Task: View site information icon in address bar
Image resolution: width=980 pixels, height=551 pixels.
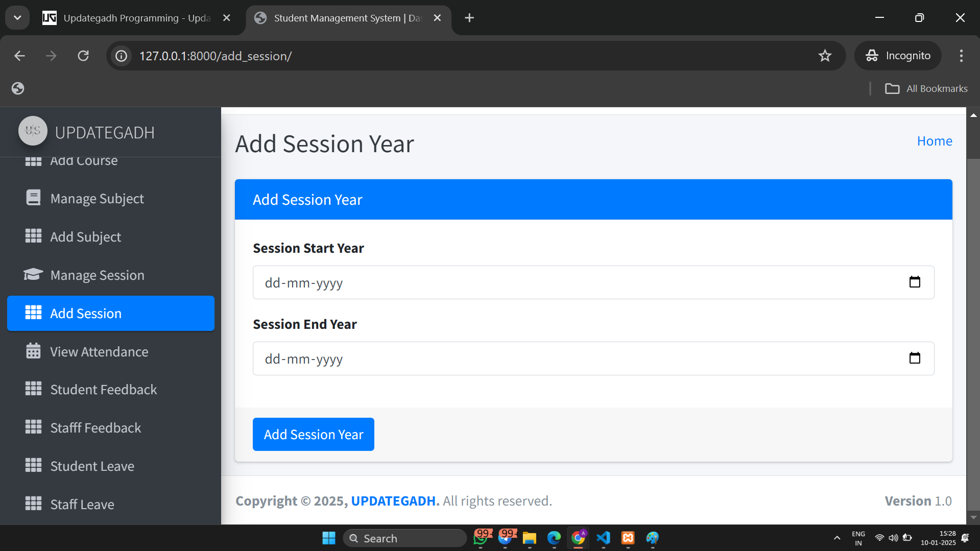Action: [x=121, y=56]
